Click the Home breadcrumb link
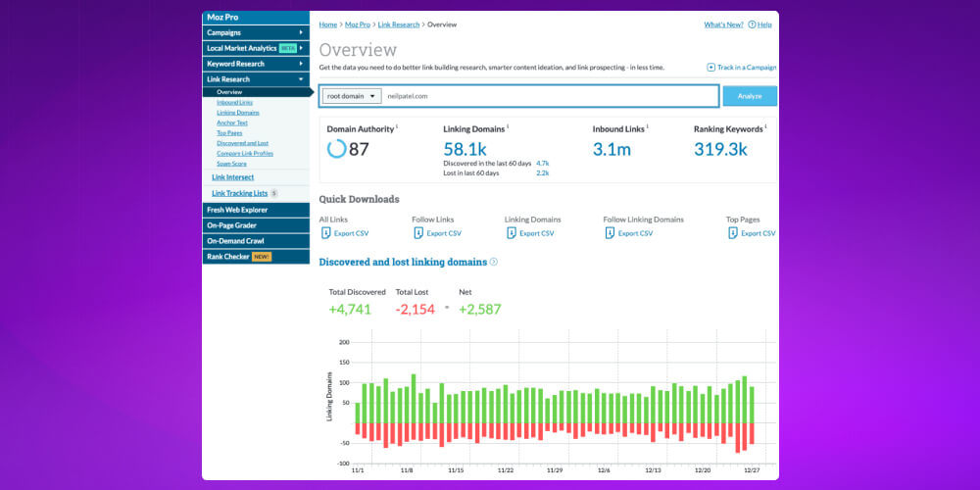 click(x=328, y=25)
